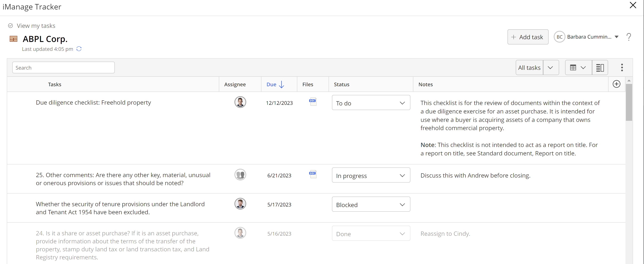Open the three-dot more options menu

pos(622,67)
